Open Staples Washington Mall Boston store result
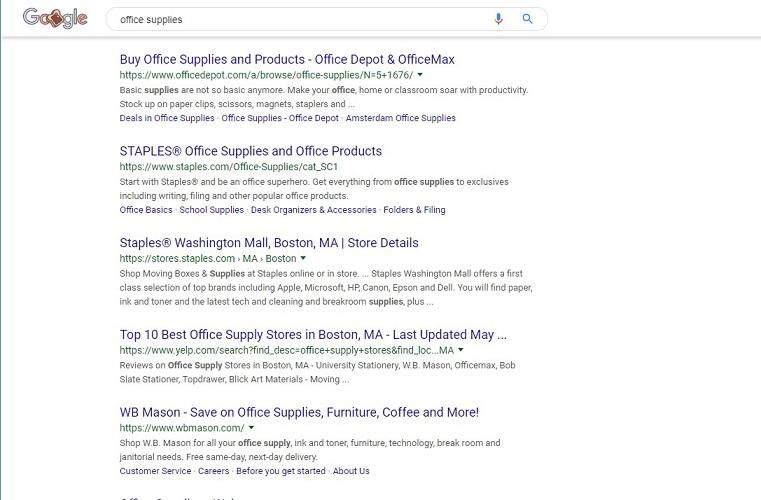761x500 pixels. 269,243
